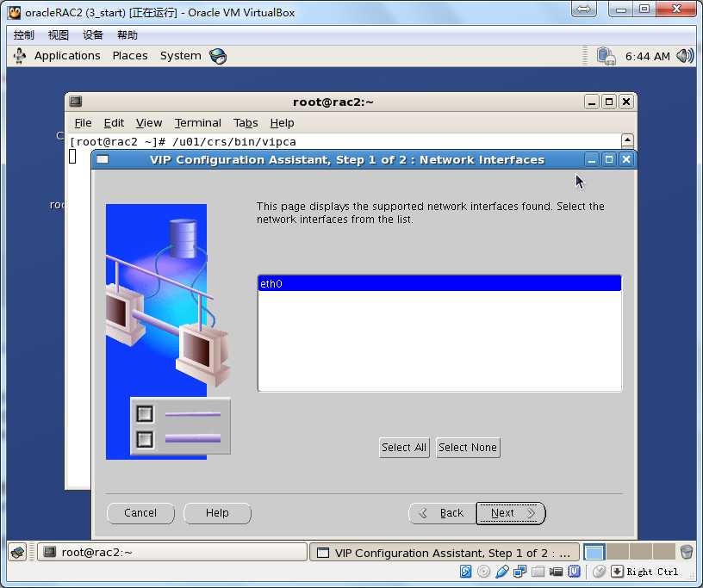The image size is (703, 588).
Task: Launch the web browser globe icon
Action: 218,56
